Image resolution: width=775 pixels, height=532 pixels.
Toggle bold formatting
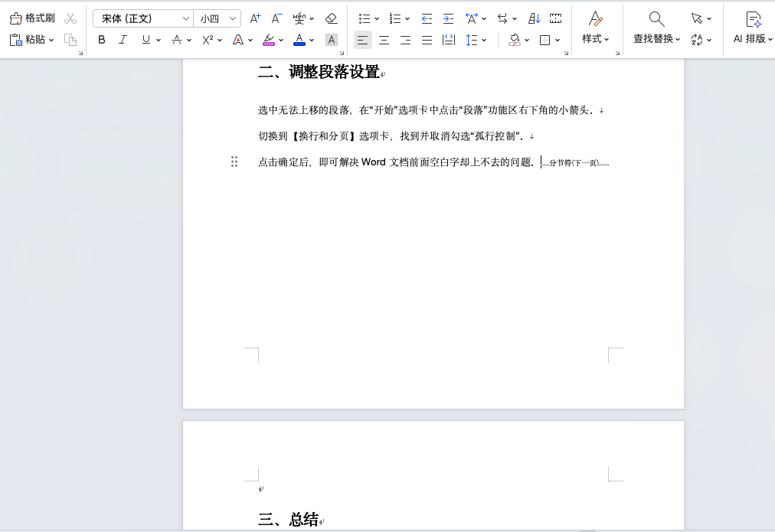[101, 39]
